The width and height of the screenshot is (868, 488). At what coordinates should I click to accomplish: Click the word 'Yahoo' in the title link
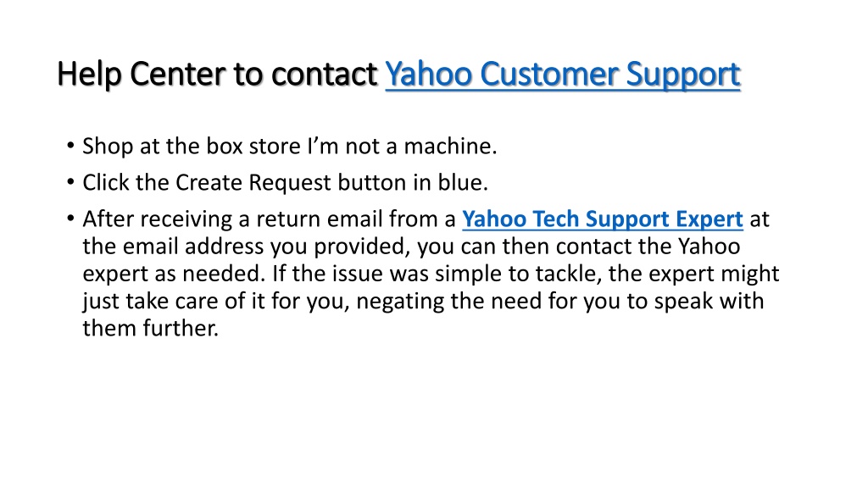[428, 75]
